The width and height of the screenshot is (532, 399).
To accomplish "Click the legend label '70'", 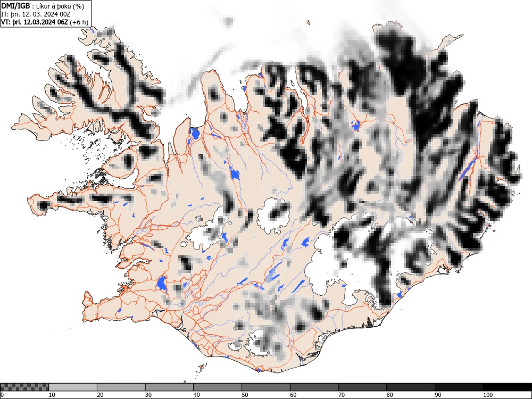I will click(342, 395).
